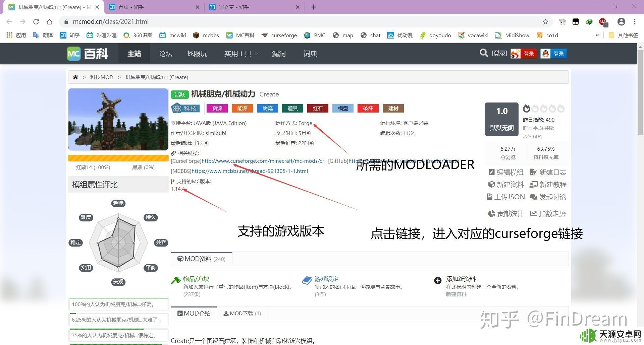Click the 新建教程 icon
This screenshot has height=345, width=644.
[x=533, y=185]
